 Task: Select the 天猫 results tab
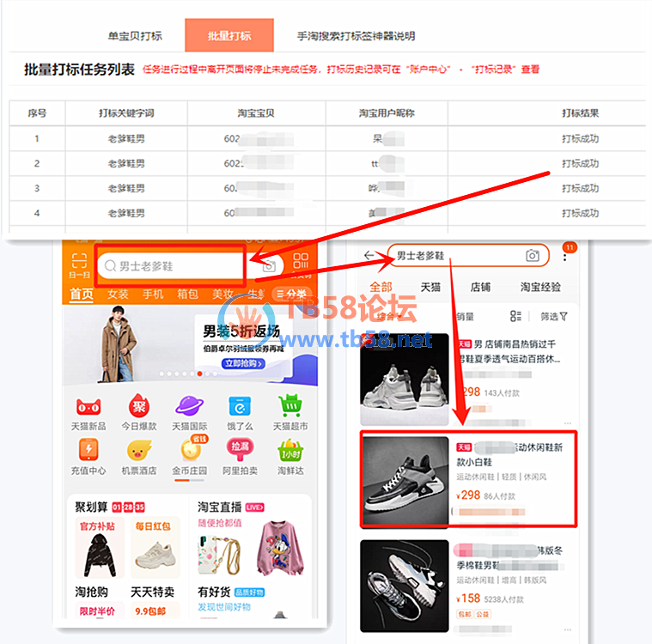[x=430, y=287]
